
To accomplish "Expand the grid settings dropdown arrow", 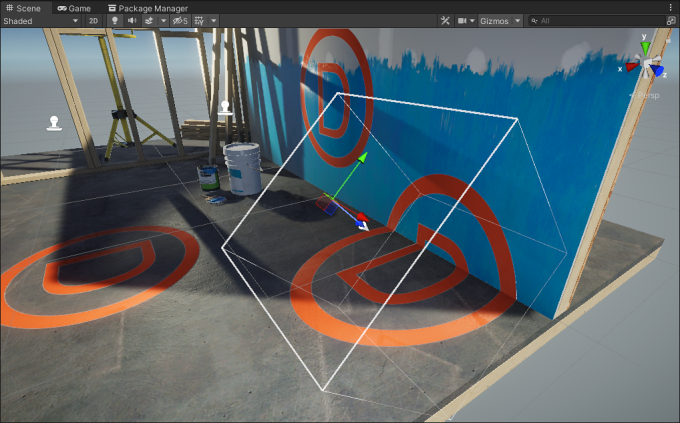I will (214, 20).
